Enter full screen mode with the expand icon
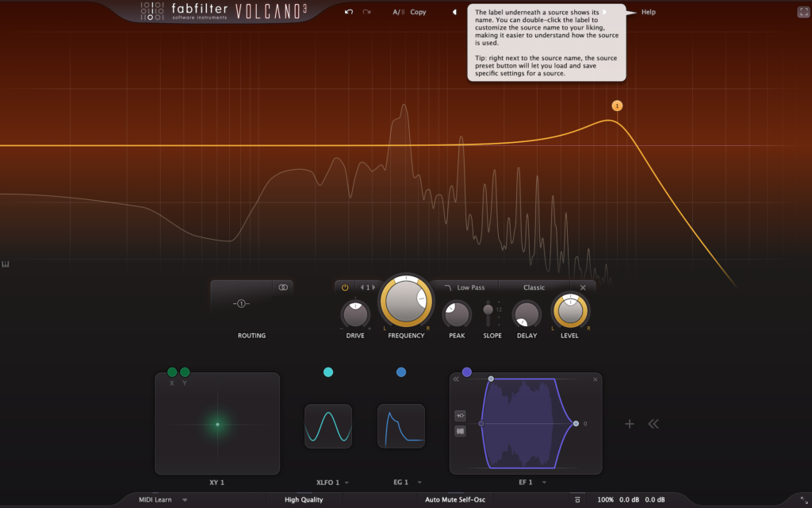 802,13
